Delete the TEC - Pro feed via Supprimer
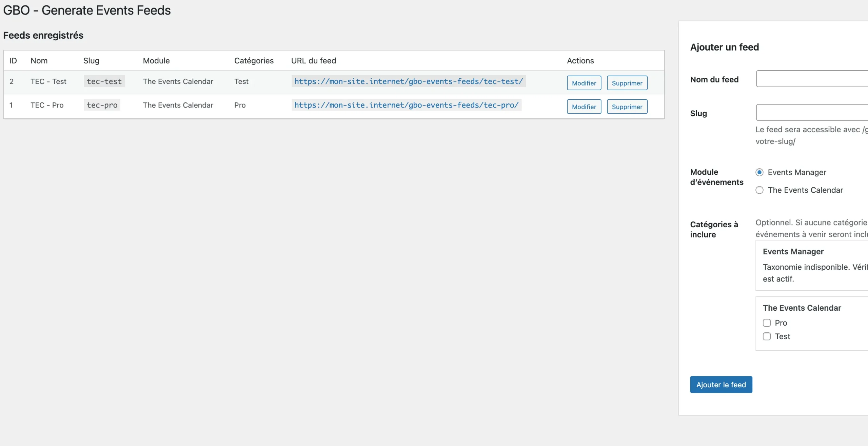The height and width of the screenshot is (446, 868). 627,107
